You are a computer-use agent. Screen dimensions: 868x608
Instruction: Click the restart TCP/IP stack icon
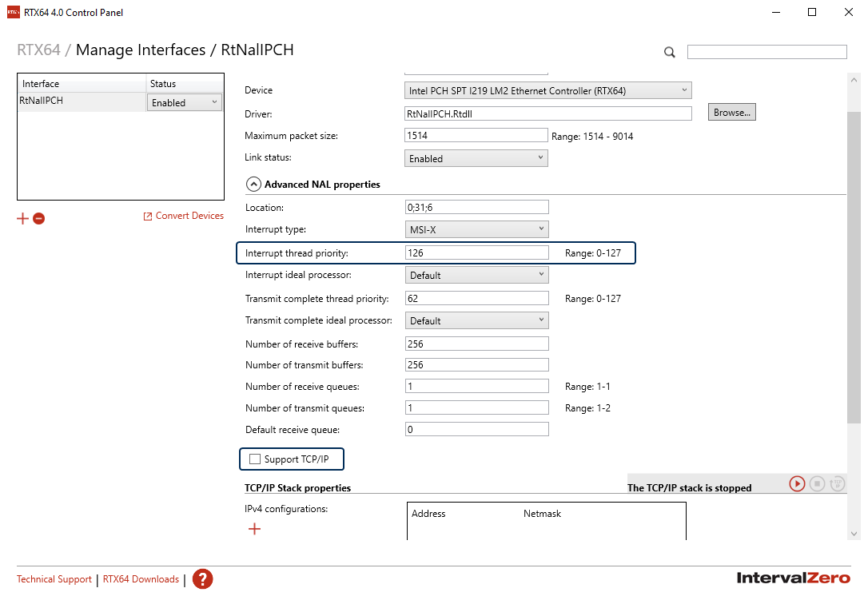tap(837, 483)
